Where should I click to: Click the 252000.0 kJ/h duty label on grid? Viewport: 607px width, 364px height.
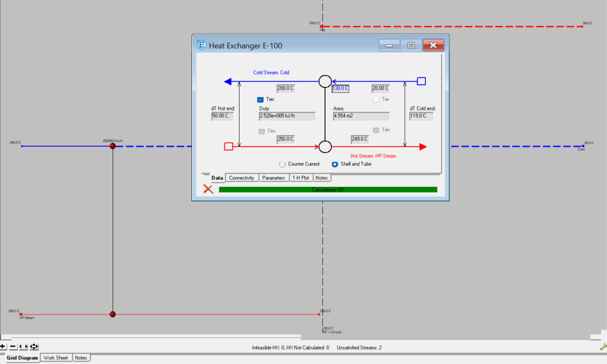point(113,141)
